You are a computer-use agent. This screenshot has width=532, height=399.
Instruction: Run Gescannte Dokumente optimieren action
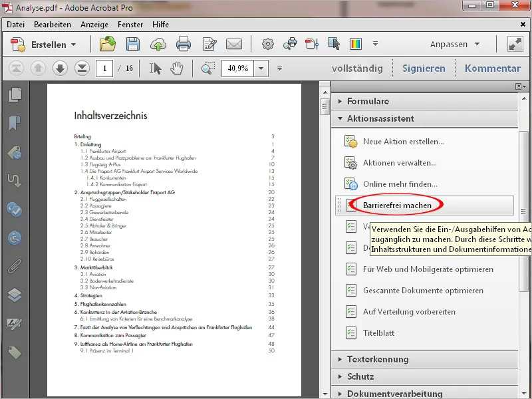(423, 291)
